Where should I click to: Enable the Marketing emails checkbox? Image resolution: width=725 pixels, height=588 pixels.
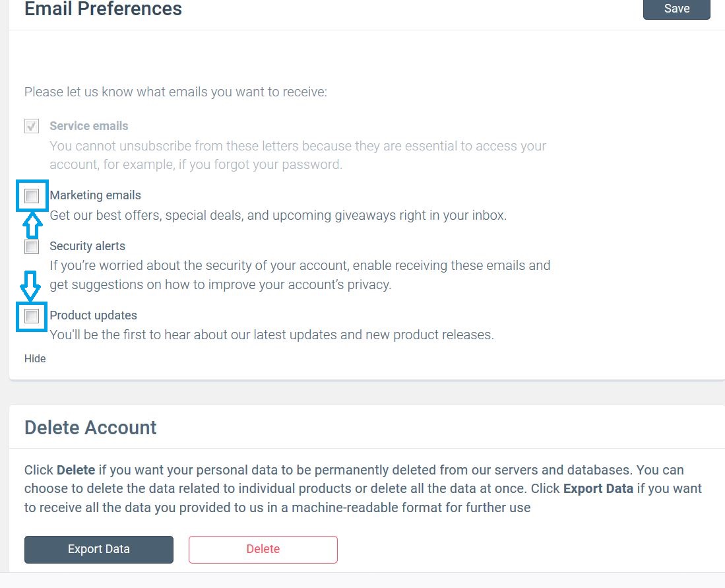pos(32,196)
